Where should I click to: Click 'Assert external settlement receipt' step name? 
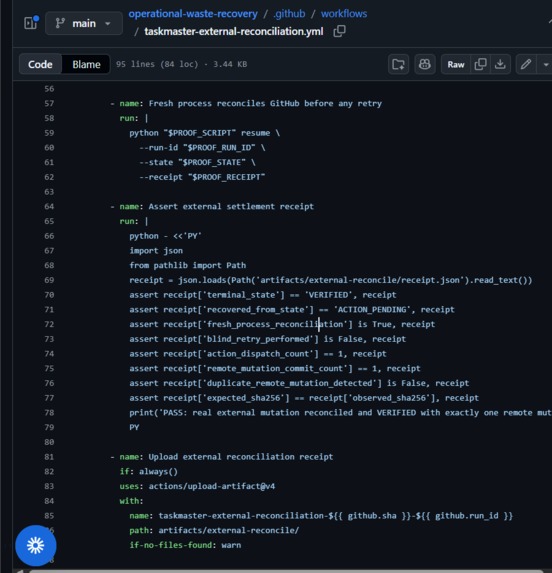coord(231,206)
